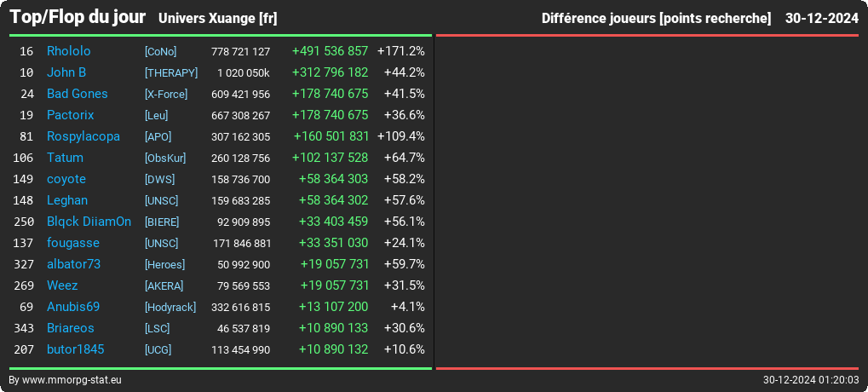868x392 pixels.
Task: Open the [Hodyrack] alliance tag
Action: tap(170, 308)
